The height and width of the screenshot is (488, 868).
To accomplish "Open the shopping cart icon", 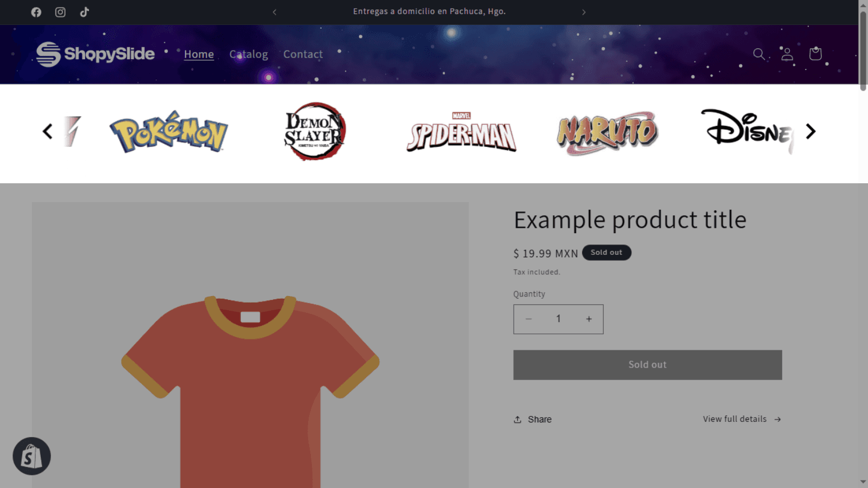I will click(815, 54).
